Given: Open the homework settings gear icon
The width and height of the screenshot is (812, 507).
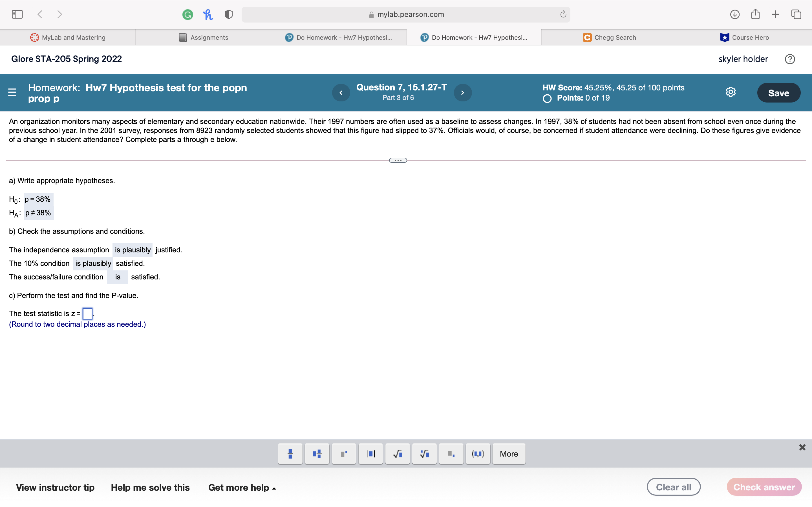Looking at the screenshot, I should click(731, 92).
